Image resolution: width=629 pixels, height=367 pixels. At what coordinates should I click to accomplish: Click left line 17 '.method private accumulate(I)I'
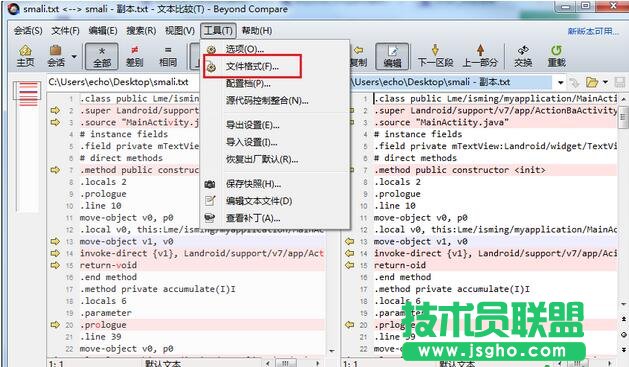coord(157,289)
